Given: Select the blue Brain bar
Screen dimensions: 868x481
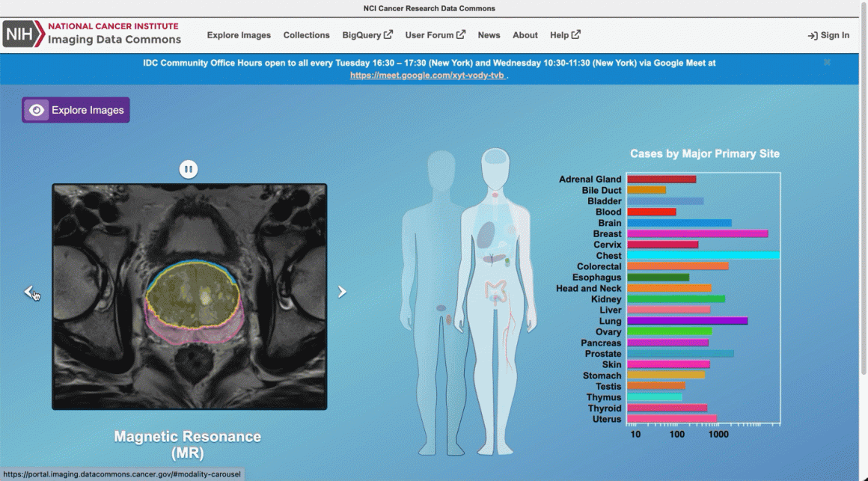Looking at the screenshot, I should (x=679, y=223).
